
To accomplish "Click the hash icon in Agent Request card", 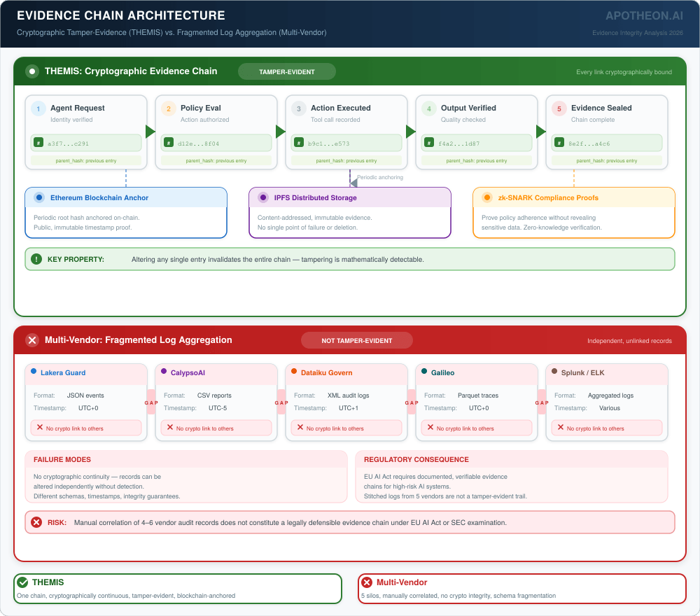I will (38, 143).
